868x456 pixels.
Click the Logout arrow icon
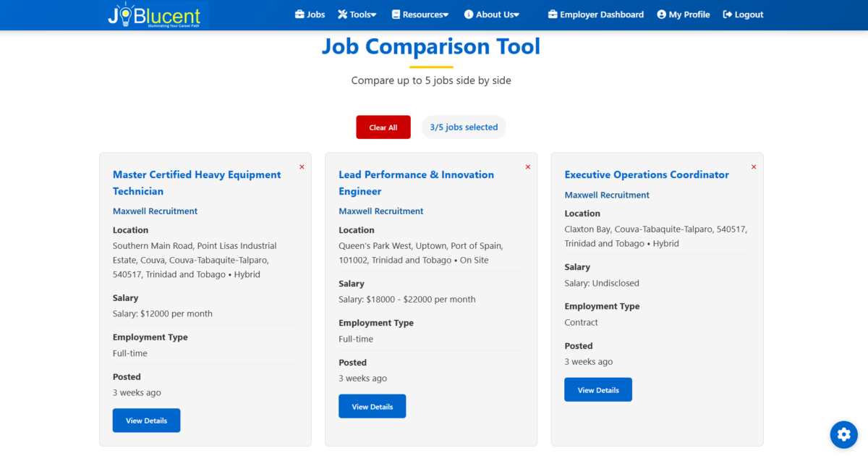click(727, 14)
